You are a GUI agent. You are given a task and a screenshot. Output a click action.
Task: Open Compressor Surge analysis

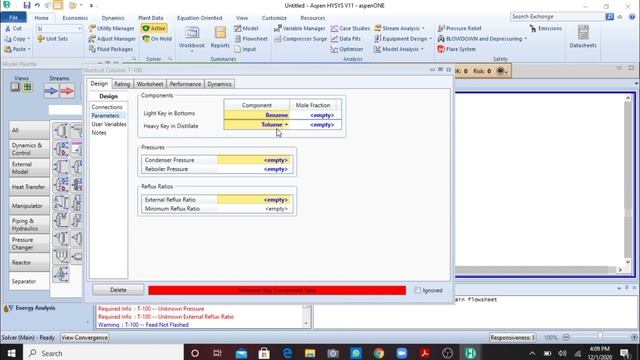coord(300,39)
